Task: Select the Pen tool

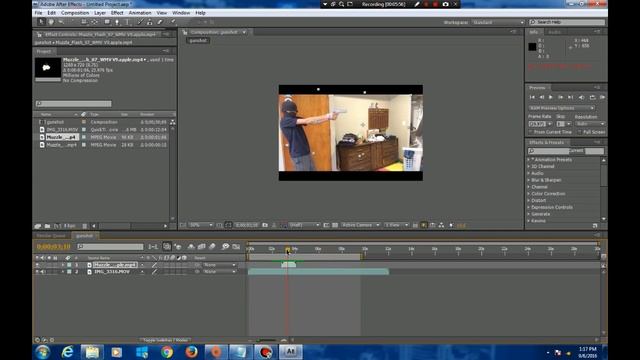Action: [117, 22]
